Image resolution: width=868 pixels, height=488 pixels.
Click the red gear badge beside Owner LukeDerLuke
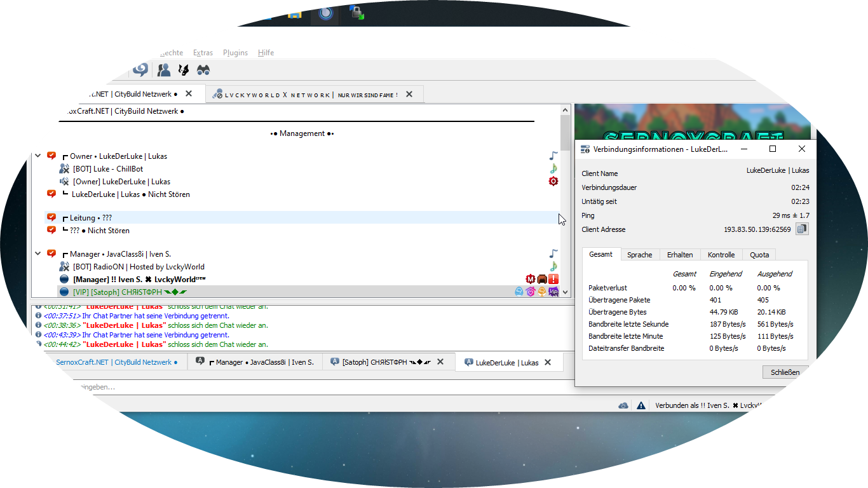click(x=553, y=182)
